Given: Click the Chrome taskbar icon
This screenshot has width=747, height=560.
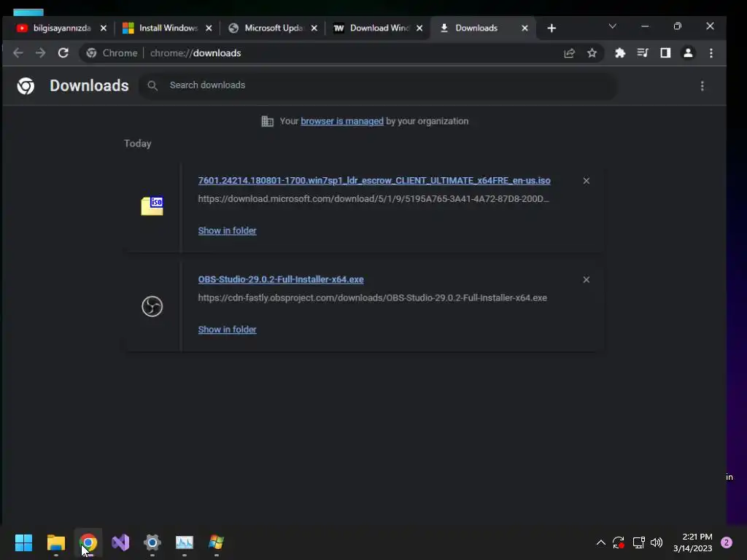Looking at the screenshot, I should [88, 542].
